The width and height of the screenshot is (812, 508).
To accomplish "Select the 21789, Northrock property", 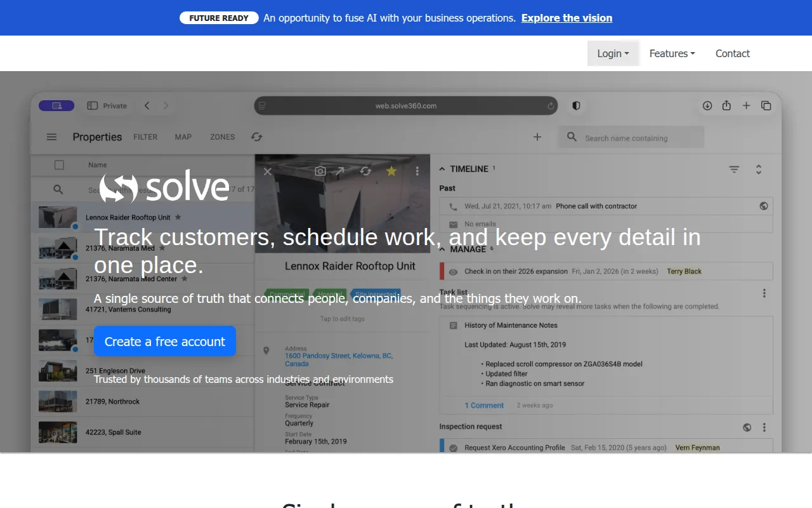I will pyautogui.click(x=142, y=401).
